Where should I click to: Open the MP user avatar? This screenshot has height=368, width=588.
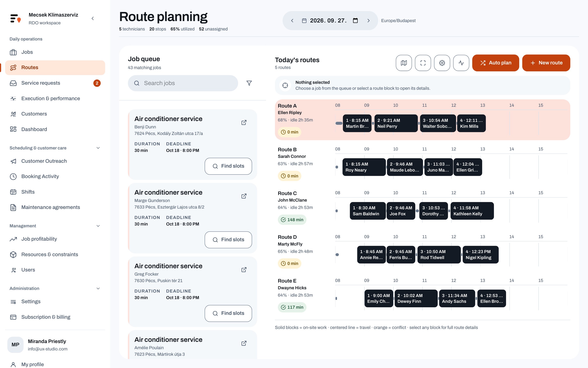(x=15, y=345)
